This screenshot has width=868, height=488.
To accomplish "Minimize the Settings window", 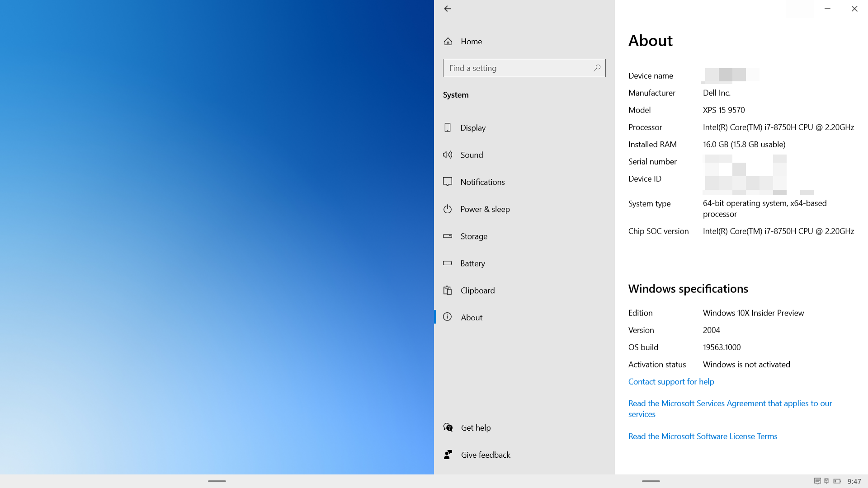I will coord(827,9).
